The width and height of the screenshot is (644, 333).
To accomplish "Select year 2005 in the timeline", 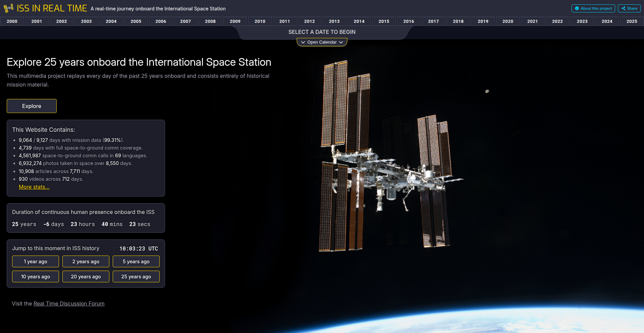I will click(x=136, y=21).
